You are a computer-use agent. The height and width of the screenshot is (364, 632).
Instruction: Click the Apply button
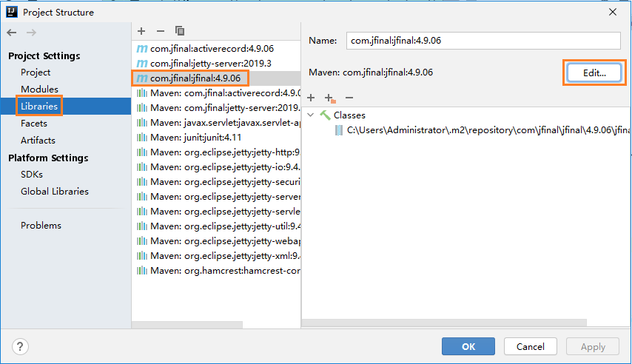click(593, 347)
